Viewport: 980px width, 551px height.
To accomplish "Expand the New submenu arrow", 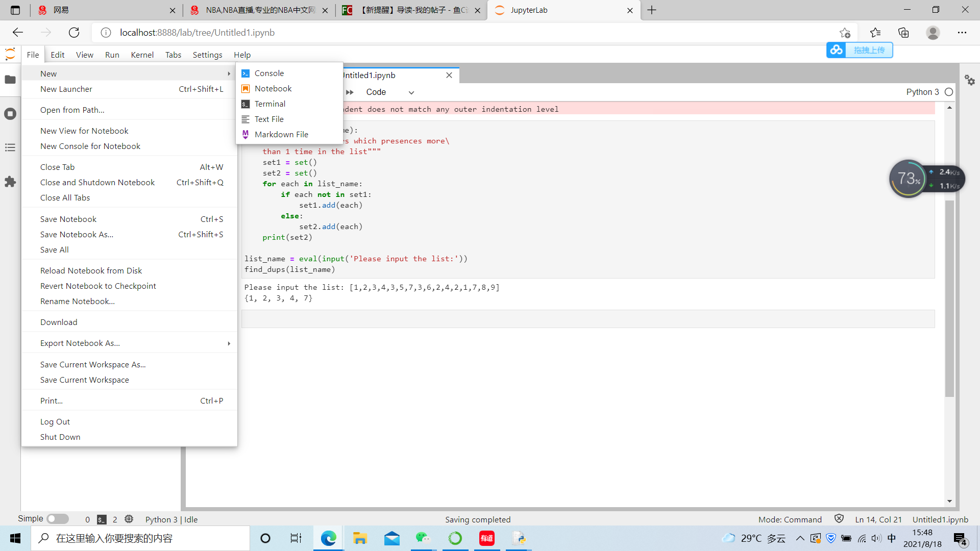I will pyautogui.click(x=228, y=72).
